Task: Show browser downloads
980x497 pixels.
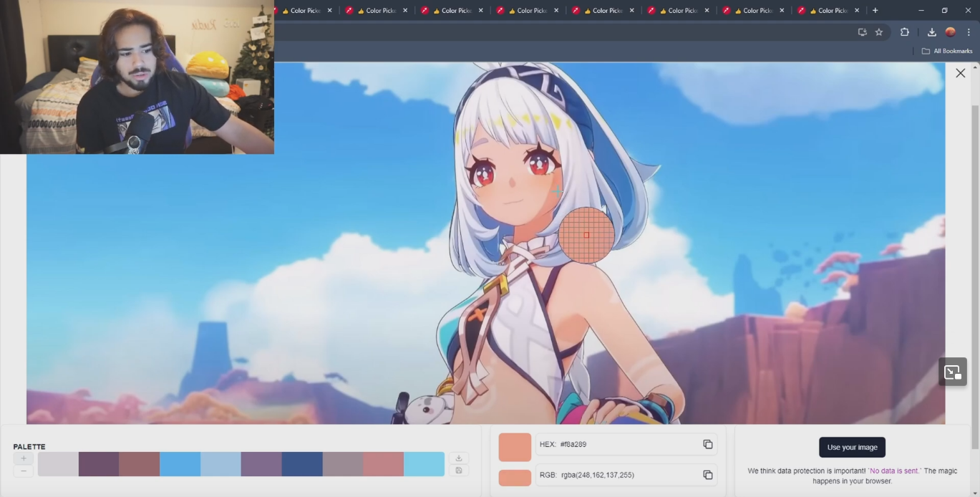Action: click(x=931, y=32)
